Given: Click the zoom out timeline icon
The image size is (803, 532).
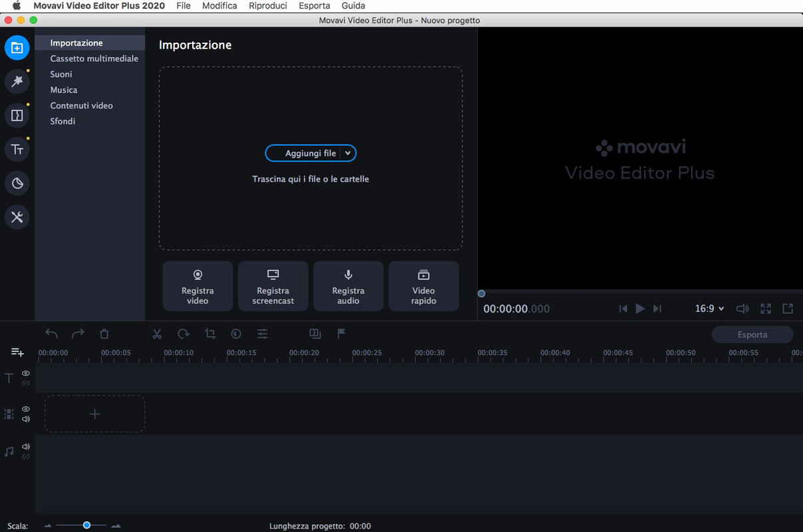Looking at the screenshot, I should pyautogui.click(x=48, y=526).
